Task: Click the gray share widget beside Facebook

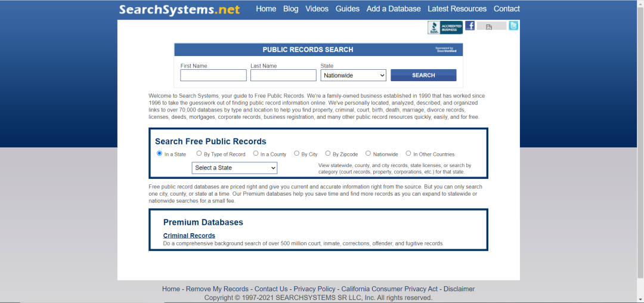Action: coord(491,26)
